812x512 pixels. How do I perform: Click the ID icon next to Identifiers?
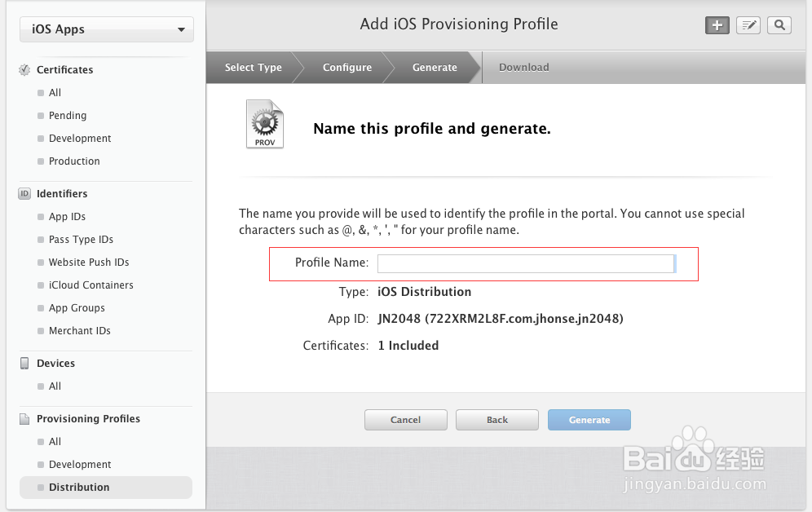[24, 193]
